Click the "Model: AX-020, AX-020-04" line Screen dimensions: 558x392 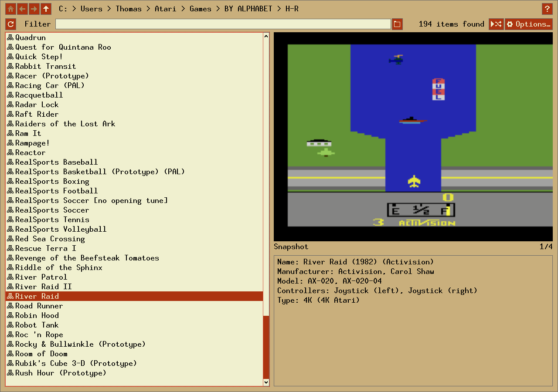pyautogui.click(x=330, y=281)
